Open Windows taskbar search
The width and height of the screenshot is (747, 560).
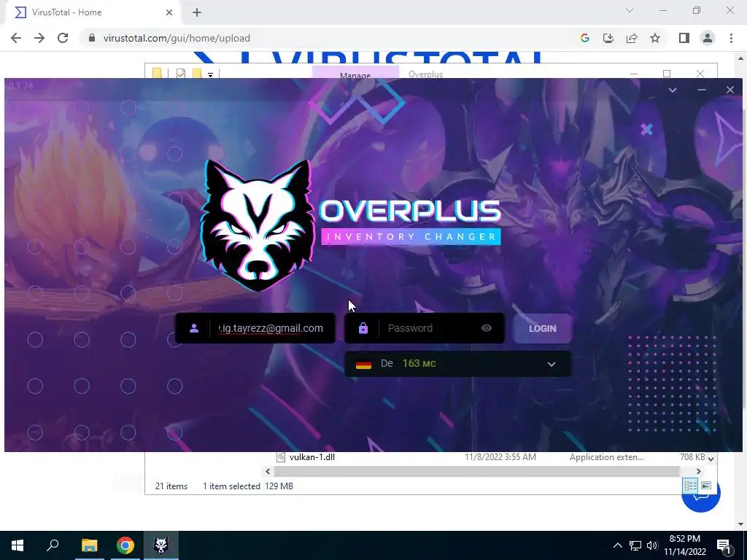pyautogui.click(x=53, y=545)
